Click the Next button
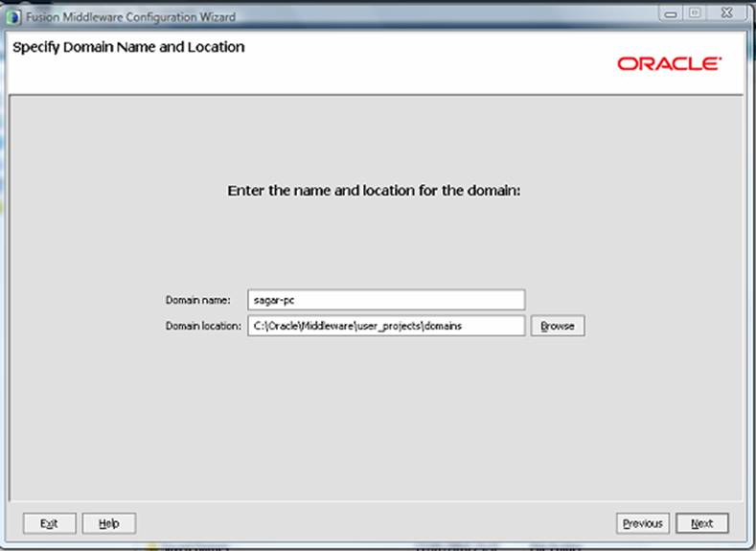Screen dimensions: 756x551 701,523
